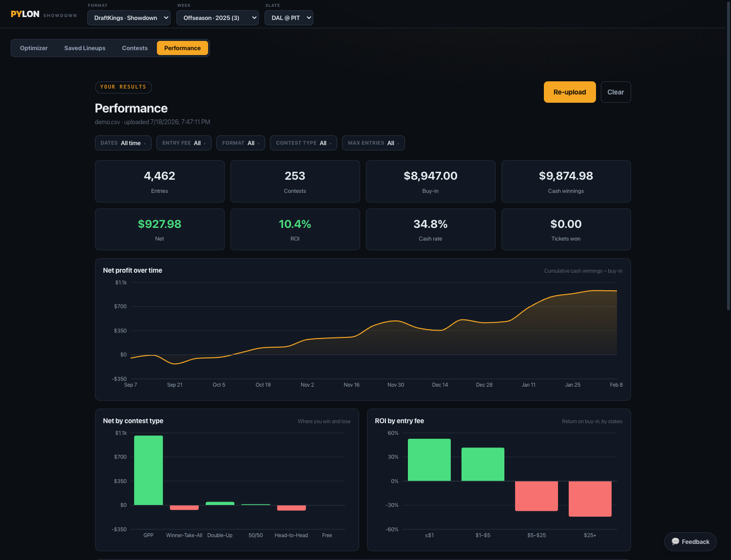Click the 10.4% ROI card
This screenshot has width=731, height=560.
(295, 229)
